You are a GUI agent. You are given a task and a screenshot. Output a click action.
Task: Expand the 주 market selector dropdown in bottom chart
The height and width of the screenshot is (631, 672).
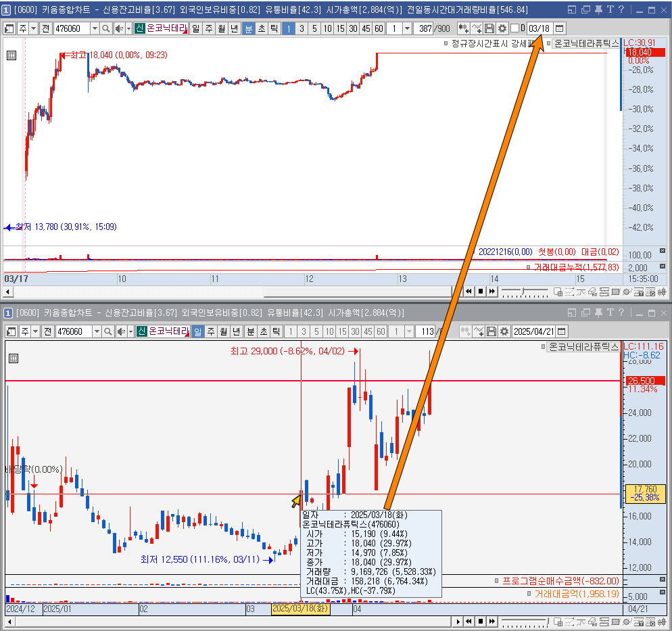pyautogui.click(x=34, y=331)
